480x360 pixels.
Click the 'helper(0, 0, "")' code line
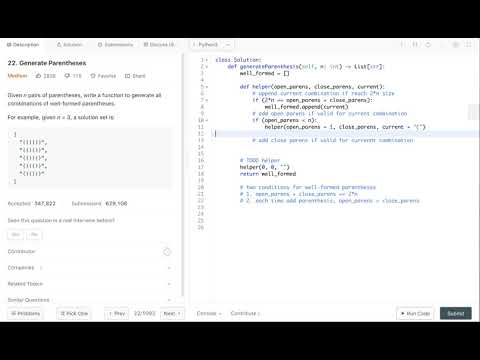265,167
